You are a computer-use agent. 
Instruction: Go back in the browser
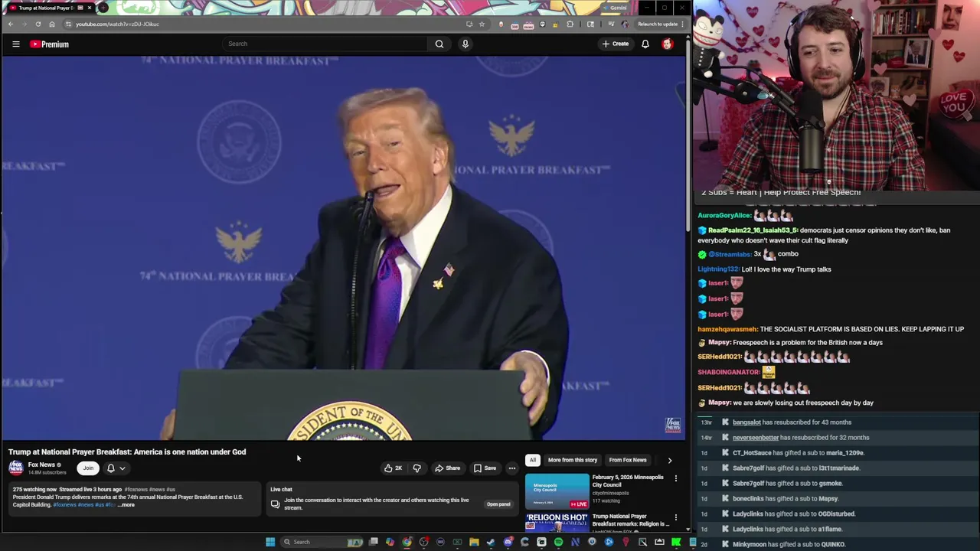(x=11, y=24)
